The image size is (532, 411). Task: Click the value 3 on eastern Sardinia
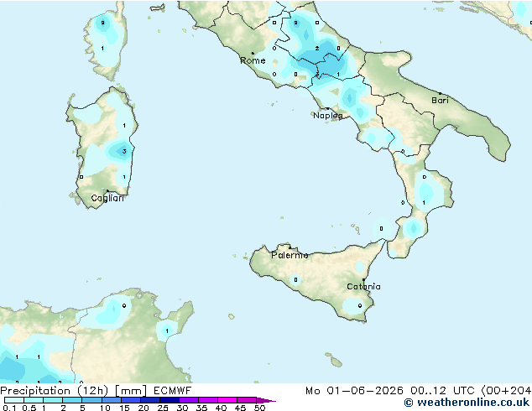pos(124,151)
